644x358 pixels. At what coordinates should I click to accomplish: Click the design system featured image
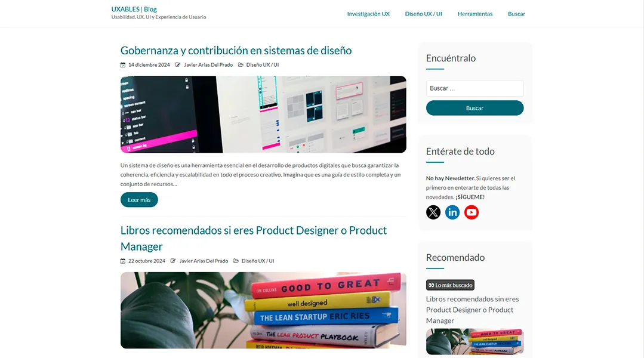(263, 114)
